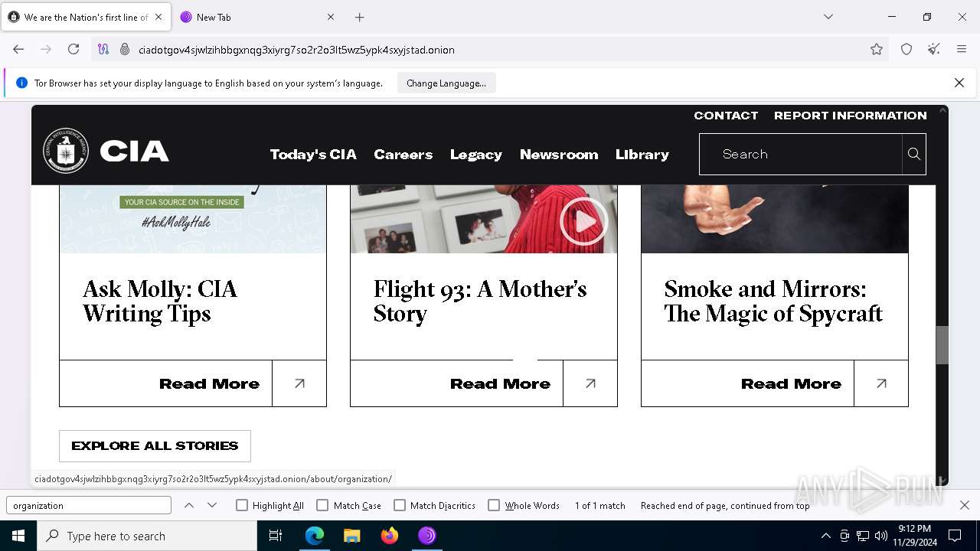
Task: Open arrow icon for Flight 93 story
Action: [x=590, y=383]
